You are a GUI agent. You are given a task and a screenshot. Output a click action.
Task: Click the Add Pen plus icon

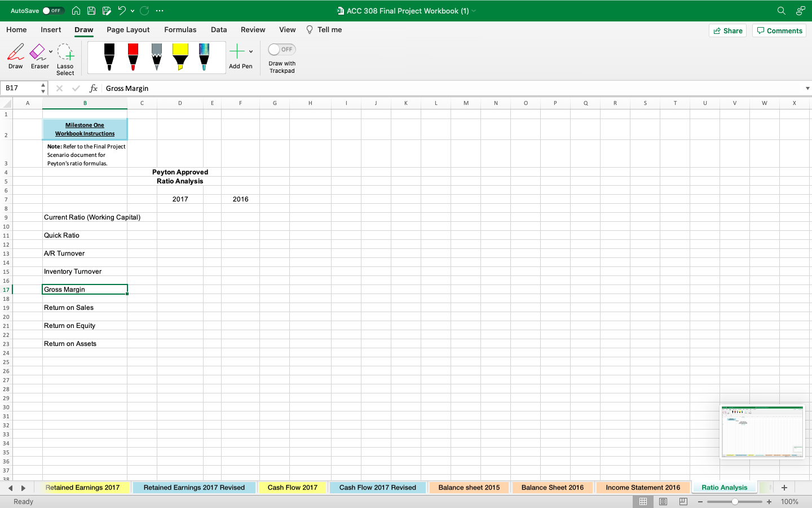pos(237,51)
